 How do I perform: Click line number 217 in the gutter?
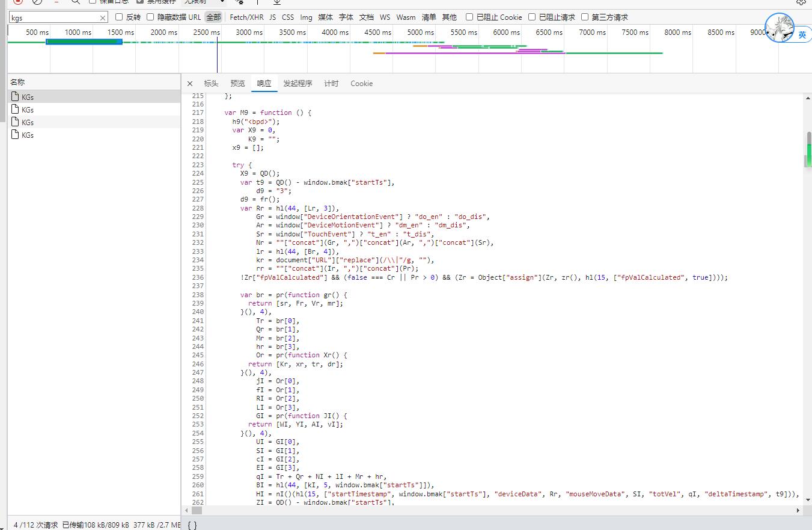click(198, 112)
